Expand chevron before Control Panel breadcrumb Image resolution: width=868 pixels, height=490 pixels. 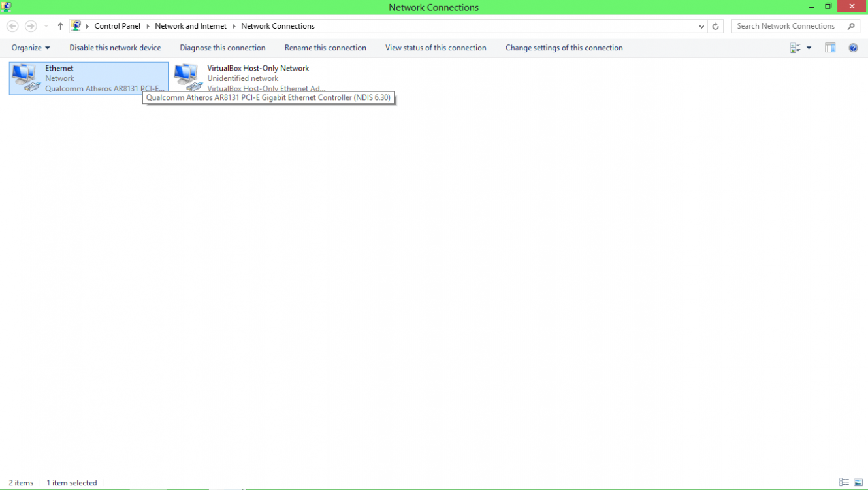click(x=88, y=26)
